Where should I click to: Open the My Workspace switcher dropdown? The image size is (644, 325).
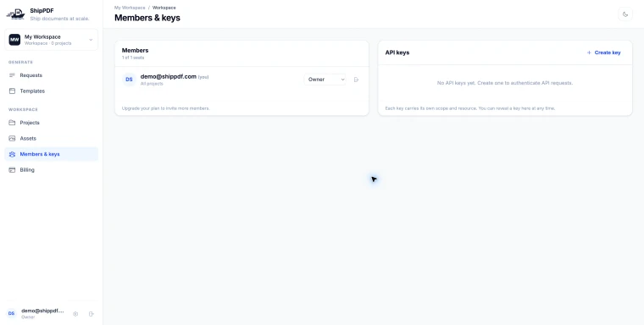click(x=52, y=40)
